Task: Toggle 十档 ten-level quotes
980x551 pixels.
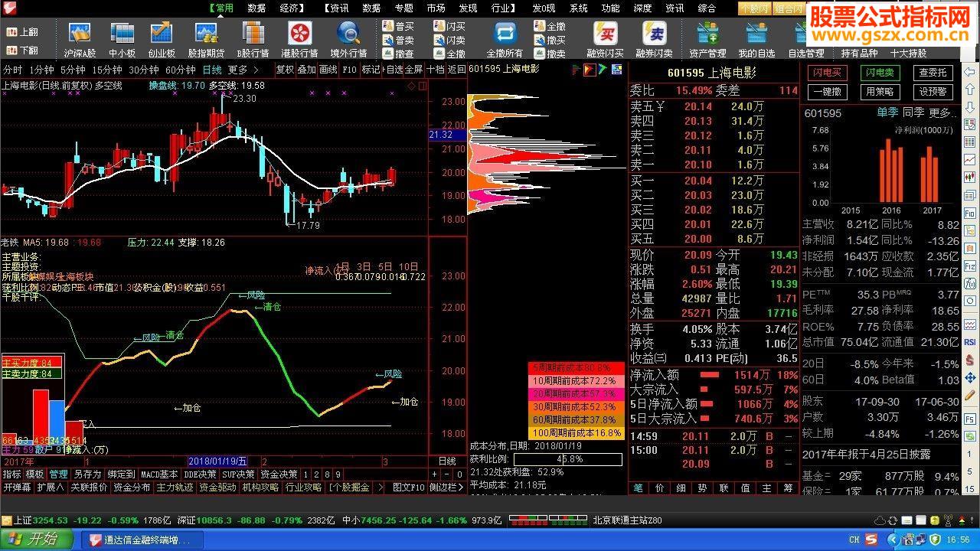Action: (435, 70)
